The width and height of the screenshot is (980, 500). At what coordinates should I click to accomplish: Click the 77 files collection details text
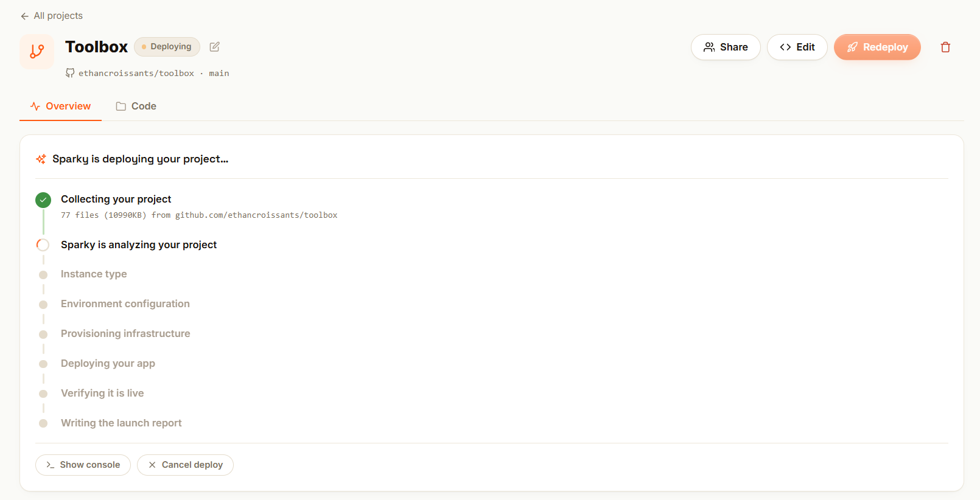pyautogui.click(x=199, y=215)
